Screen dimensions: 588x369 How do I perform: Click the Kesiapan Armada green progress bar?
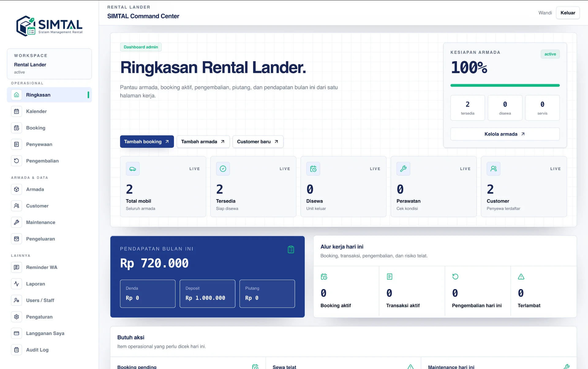pyautogui.click(x=505, y=85)
